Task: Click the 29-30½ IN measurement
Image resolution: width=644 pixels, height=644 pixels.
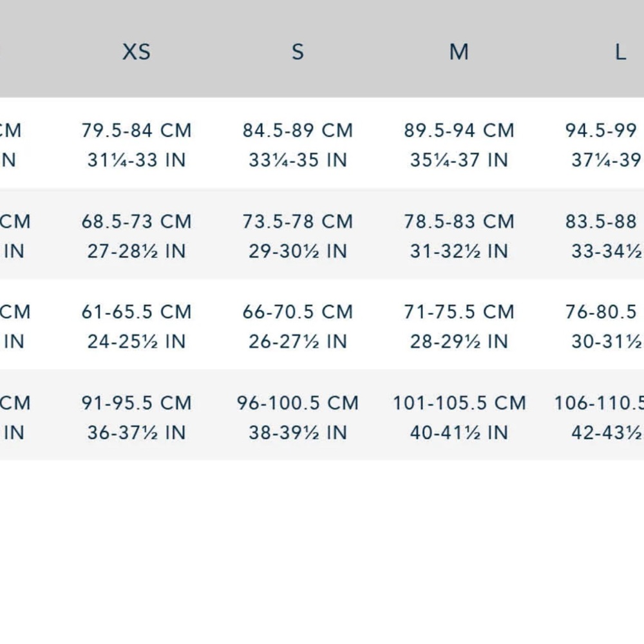Action: (x=298, y=251)
